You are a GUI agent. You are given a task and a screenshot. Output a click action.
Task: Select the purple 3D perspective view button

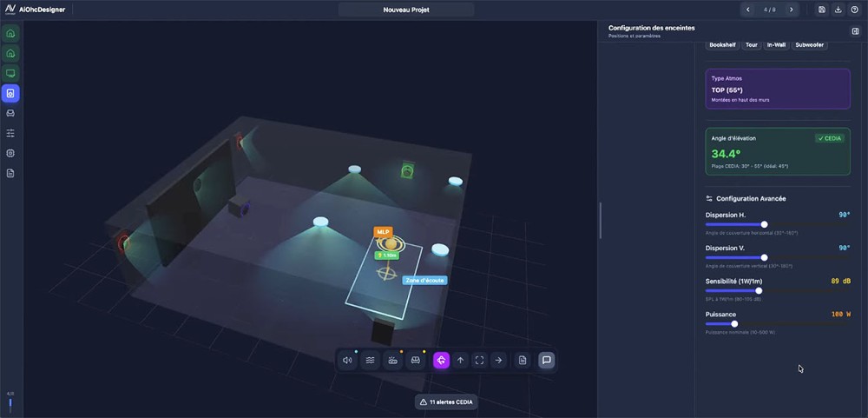point(441,360)
